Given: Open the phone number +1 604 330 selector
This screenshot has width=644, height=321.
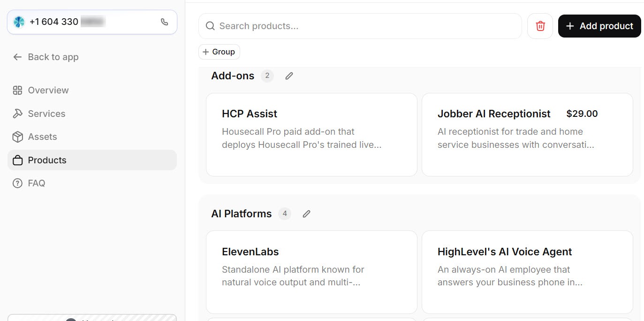Looking at the screenshot, I should tap(92, 22).
